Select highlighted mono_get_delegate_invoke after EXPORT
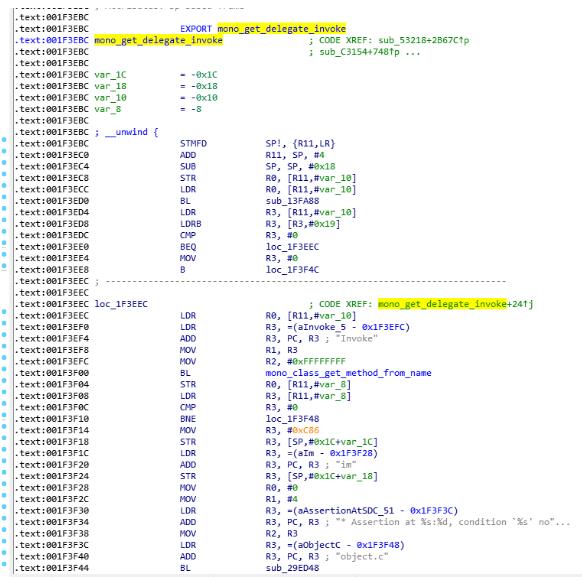Image resolution: width=582 pixels, height=582 pixels. point(282,29)
